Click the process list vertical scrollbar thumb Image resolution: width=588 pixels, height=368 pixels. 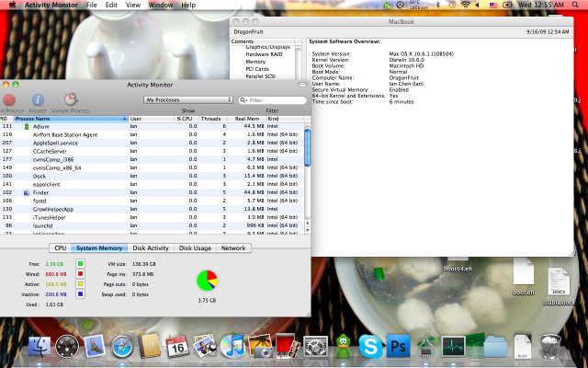(x=307, y=147)
